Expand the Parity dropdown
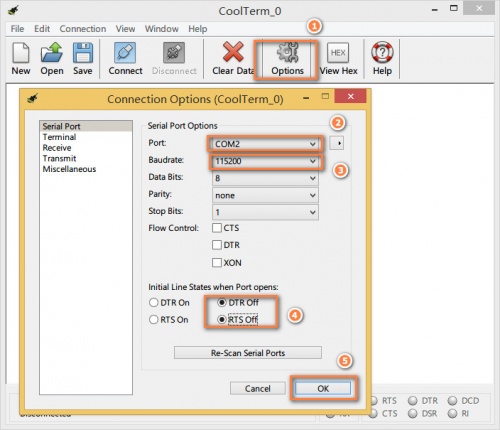The width and height of the screenshot is (500, 430). (x=265, y=195)
